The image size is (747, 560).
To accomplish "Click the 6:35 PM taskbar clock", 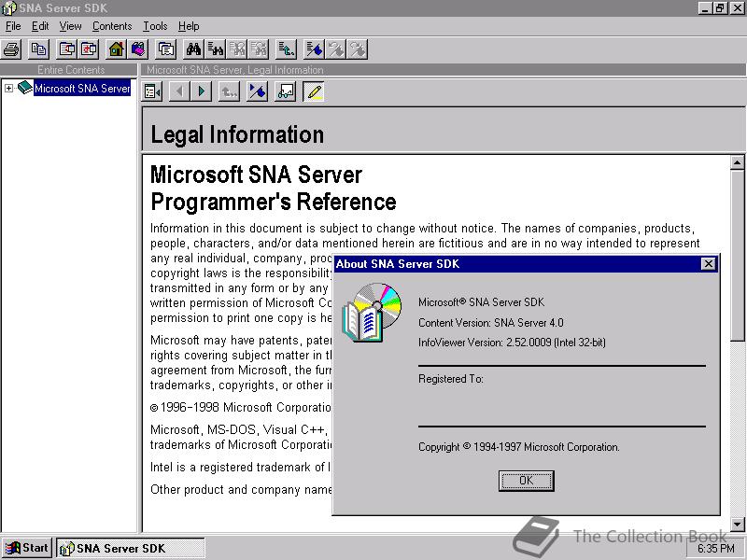I will tap(715, 549).
